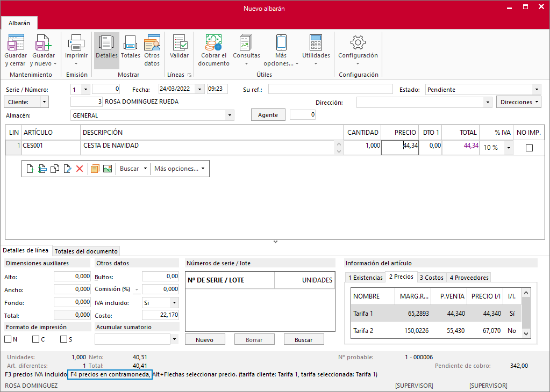The image size is (550, 392).
Task: Open the ribbon Más opciones phone icon
Action: (x=281, y=42)
